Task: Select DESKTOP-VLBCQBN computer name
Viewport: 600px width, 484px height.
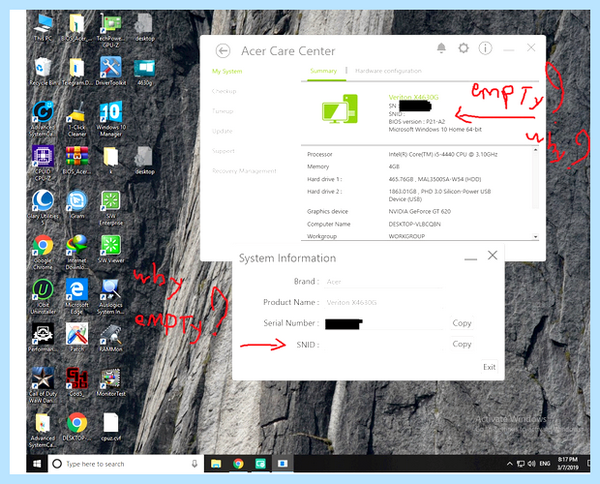Action: point(414,224)
